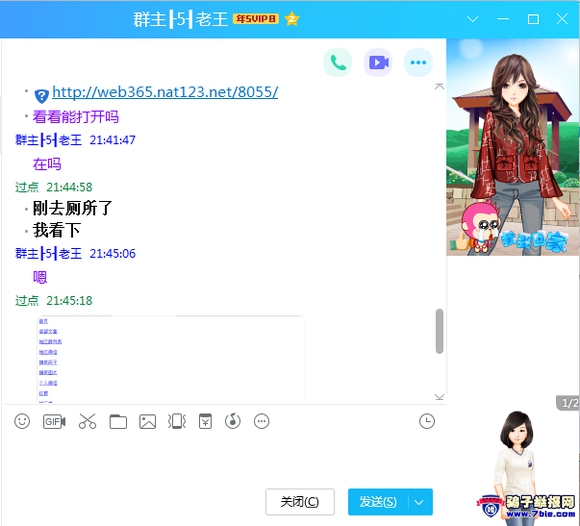The image size is (580, 526).
Task: Send a window shake with the phone vibrate icon
Action: (x=177, y=421)
